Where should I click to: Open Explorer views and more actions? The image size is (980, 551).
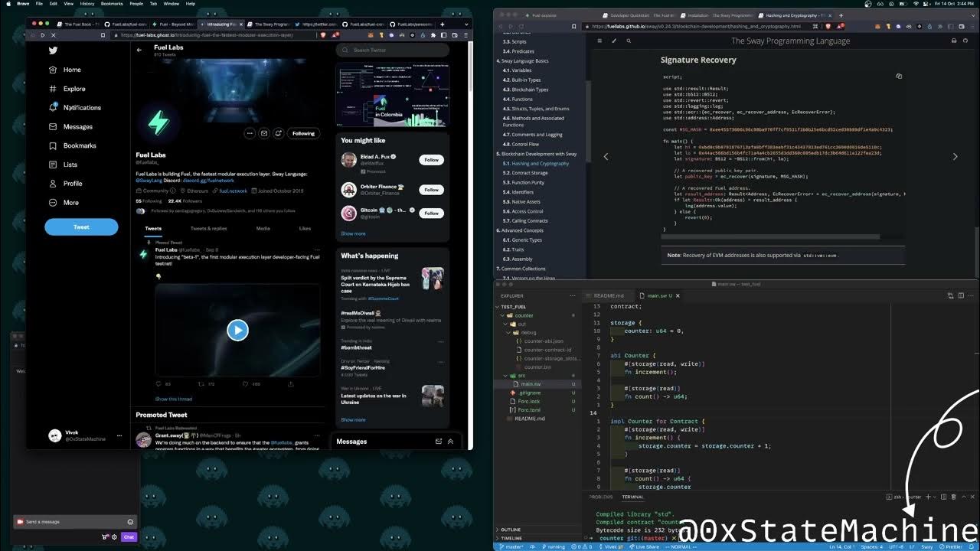click(x=572, y=295)
